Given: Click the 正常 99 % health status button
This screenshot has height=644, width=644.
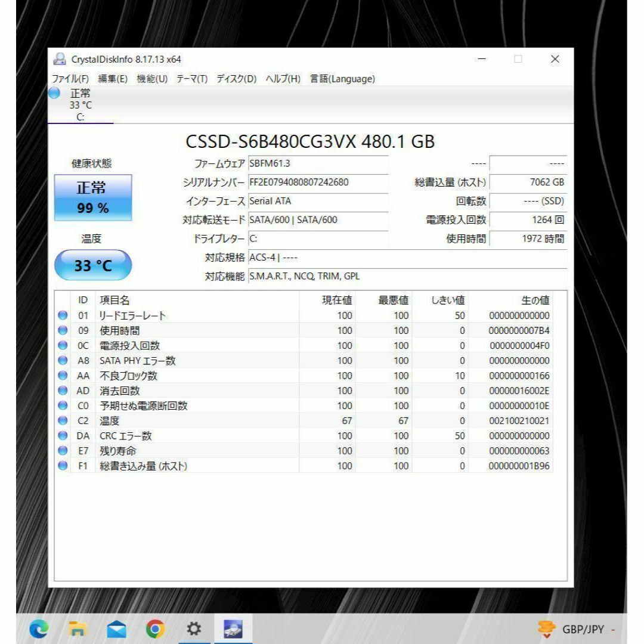Looking at the screenshot, I should tap(93, 197).
